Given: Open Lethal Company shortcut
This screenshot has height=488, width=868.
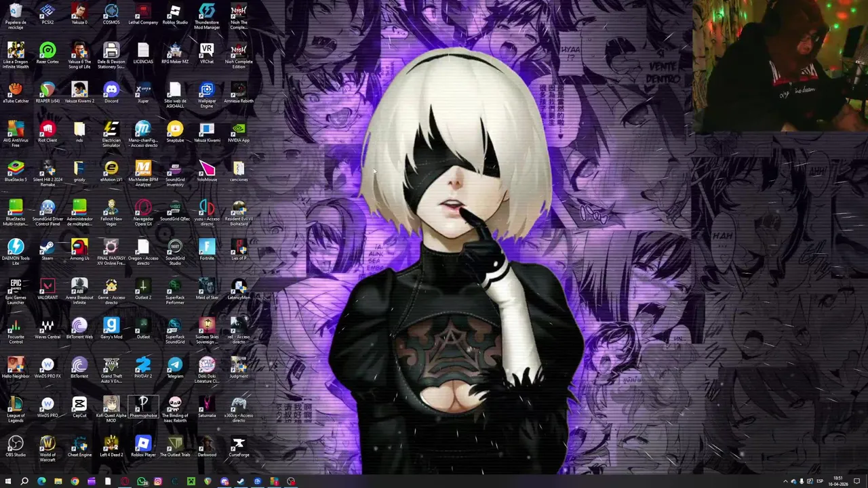Looking at the screenshot, I should [143, 14].
